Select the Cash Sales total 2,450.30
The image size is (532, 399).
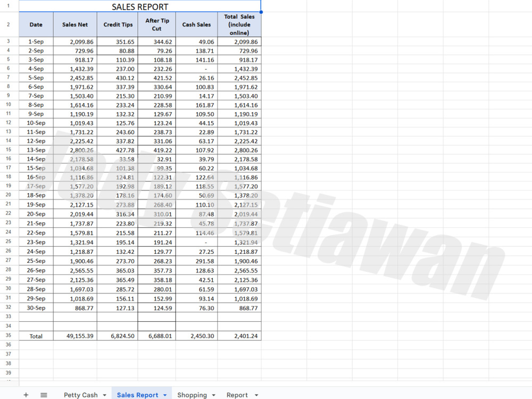click(196, 336)
